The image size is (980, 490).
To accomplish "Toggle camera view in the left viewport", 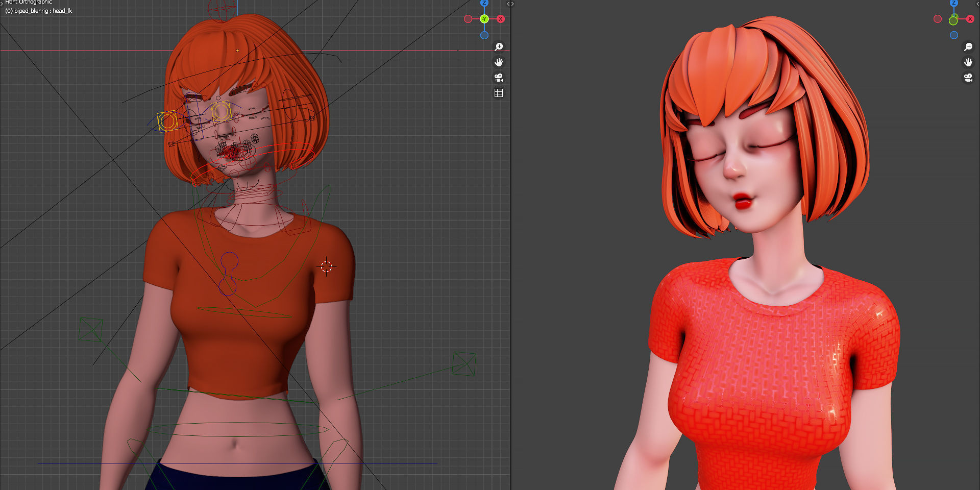I will (499, 78).
